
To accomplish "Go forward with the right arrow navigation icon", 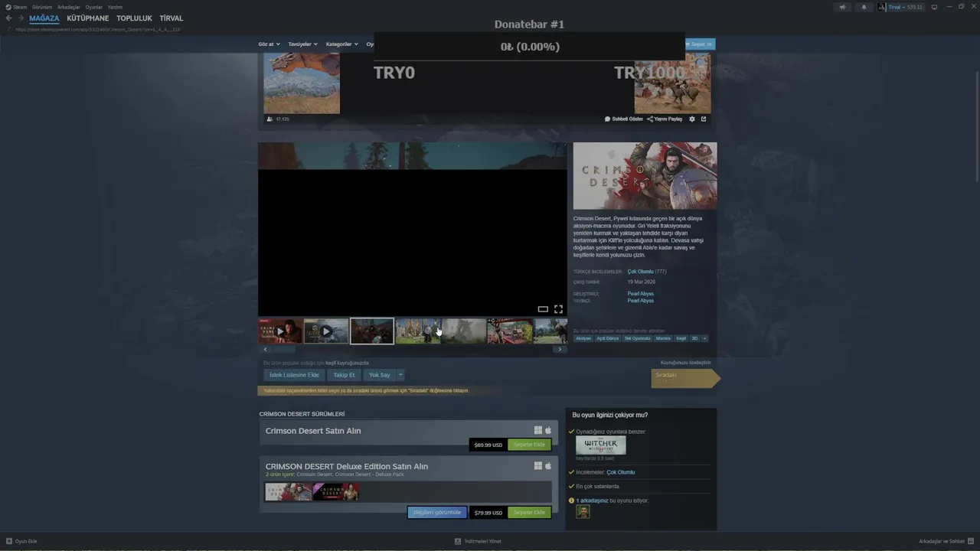I will 21,18.
